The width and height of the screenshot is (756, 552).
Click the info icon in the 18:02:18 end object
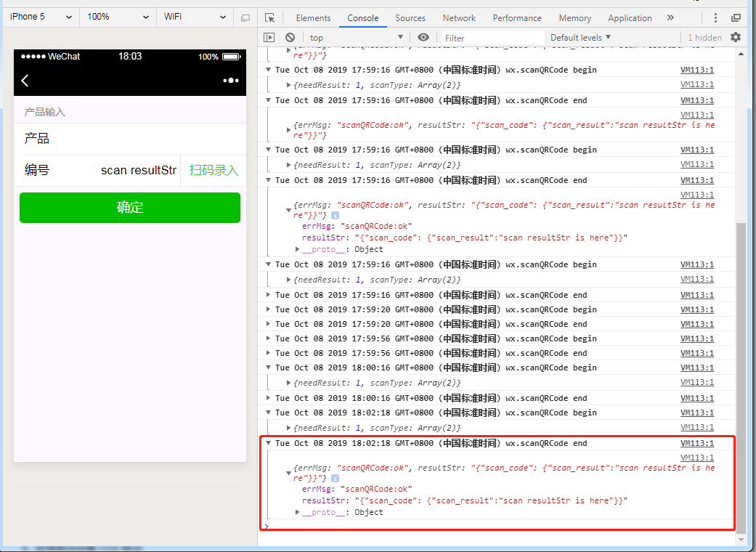click(335, 478)
